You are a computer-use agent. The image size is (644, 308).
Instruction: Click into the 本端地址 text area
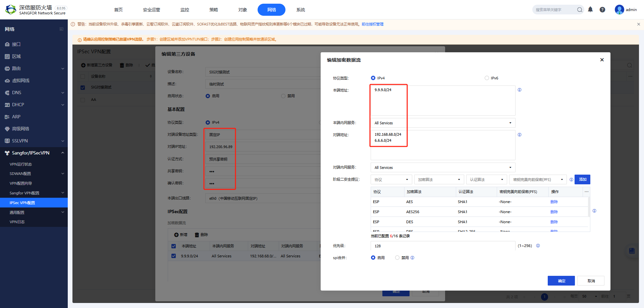pyautogui.click(x=443, y=101)
